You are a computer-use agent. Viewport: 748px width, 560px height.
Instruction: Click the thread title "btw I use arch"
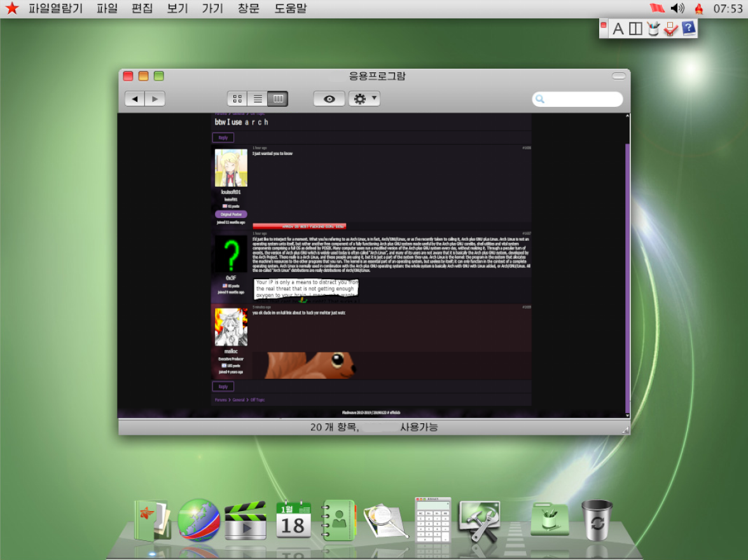(242, 122)
